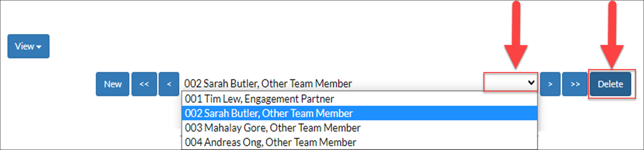Advance to next record with > button

[550, 84]
